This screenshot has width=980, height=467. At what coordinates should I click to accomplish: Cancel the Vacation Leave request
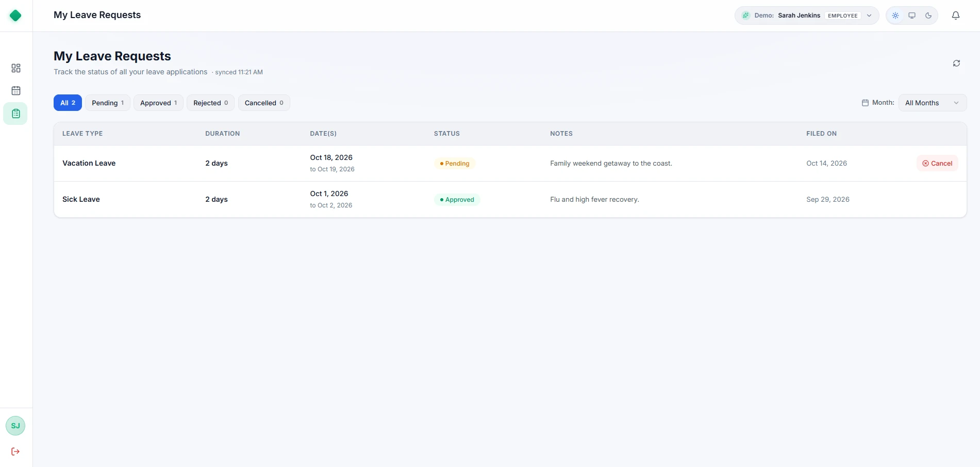(x=937, y=163)
